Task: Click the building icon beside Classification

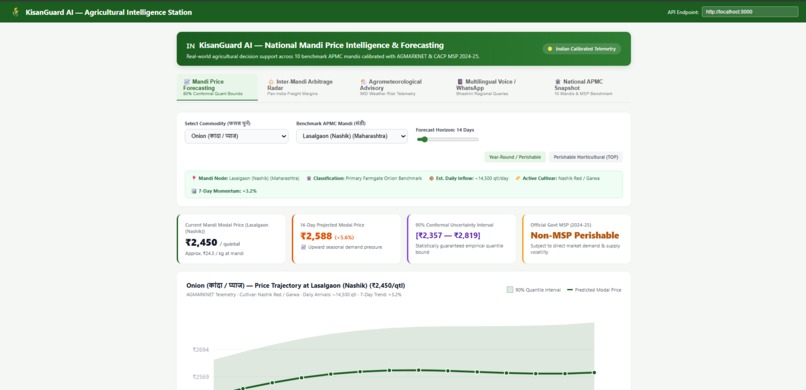Action: coord(309,178)
